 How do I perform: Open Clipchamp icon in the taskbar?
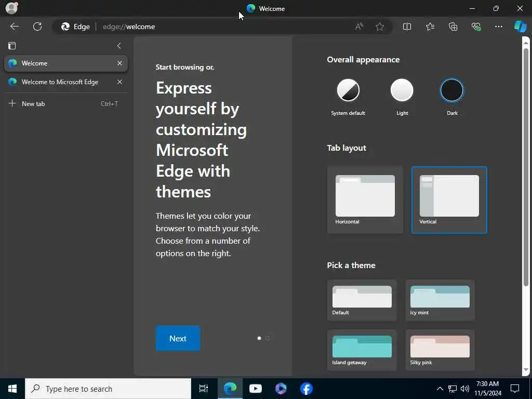click(281, 389)
